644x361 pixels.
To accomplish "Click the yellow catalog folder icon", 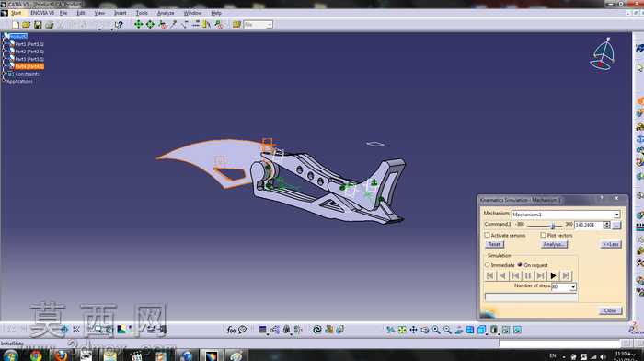I will (236, 25).
